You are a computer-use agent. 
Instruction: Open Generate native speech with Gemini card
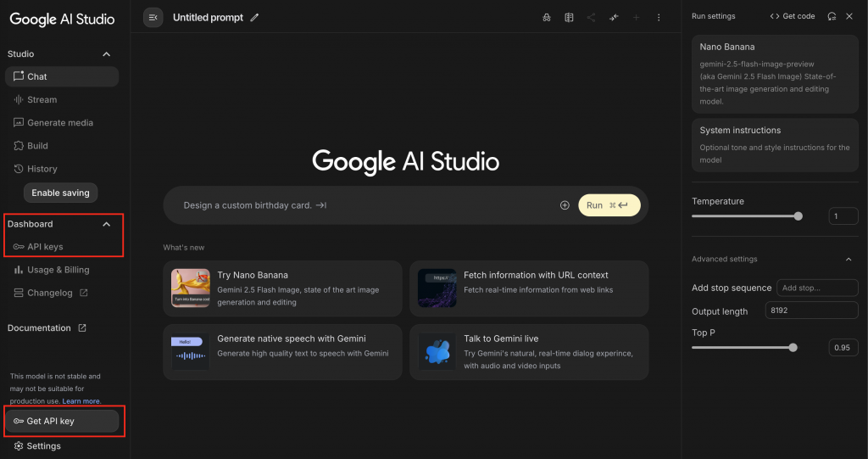pyautogui.click(x=282, y=352)
